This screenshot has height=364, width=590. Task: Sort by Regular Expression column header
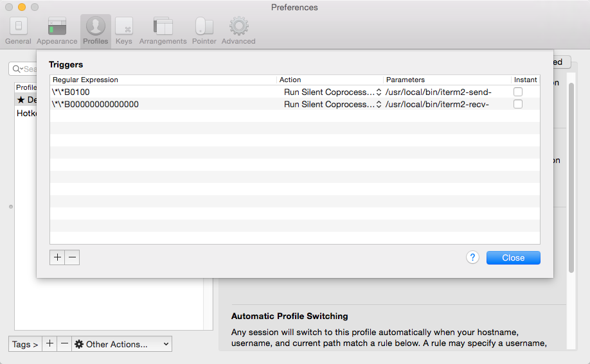pos(163,80)
